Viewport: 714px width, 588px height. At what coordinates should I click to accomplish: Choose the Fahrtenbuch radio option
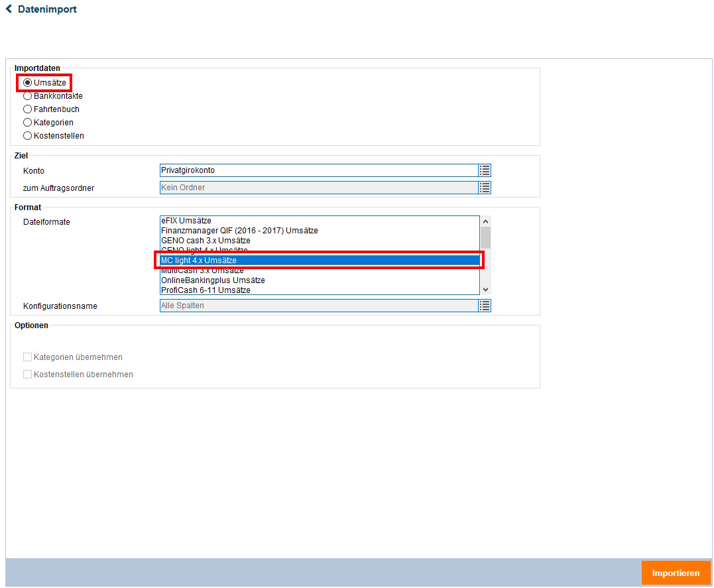(x=27, y=109)
